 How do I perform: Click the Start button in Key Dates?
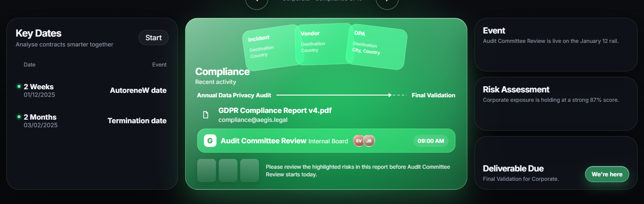pos(153,37)
